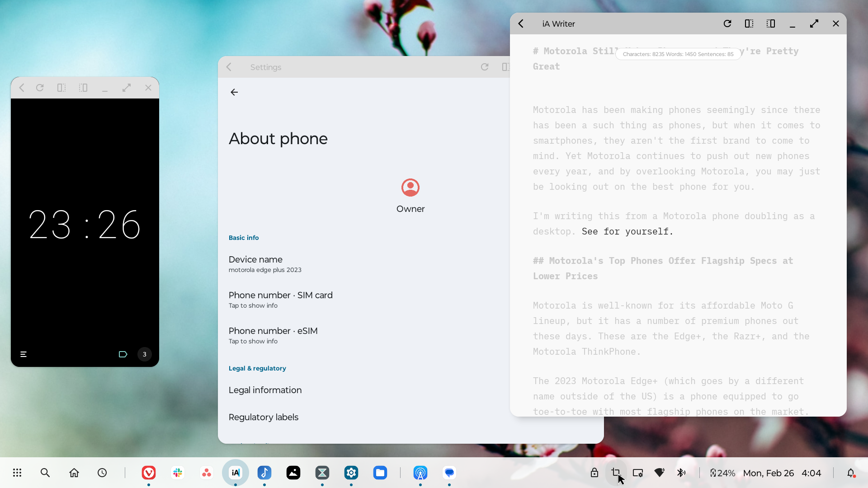This screenshot has height=488, width=868.
Task: Open the app drawer grid icon
Action: [17, 473]
